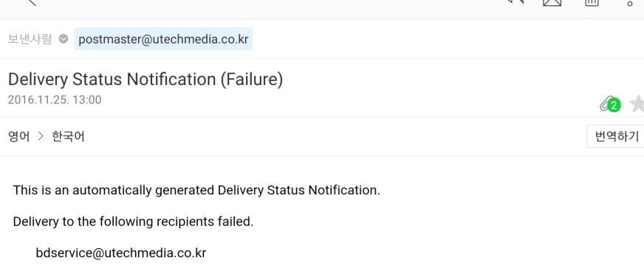Click the 번역하기 translate button

coord(616,136)
